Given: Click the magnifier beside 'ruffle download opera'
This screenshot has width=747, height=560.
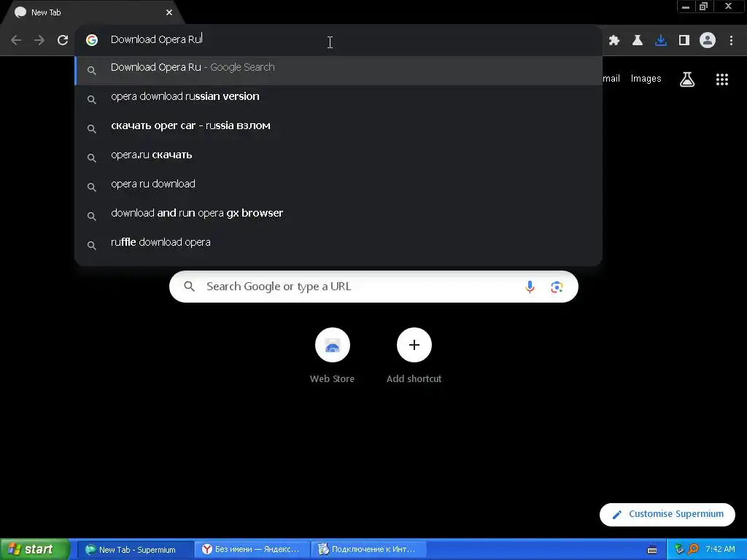Looking at the screenshot, I should click(92, 245).
